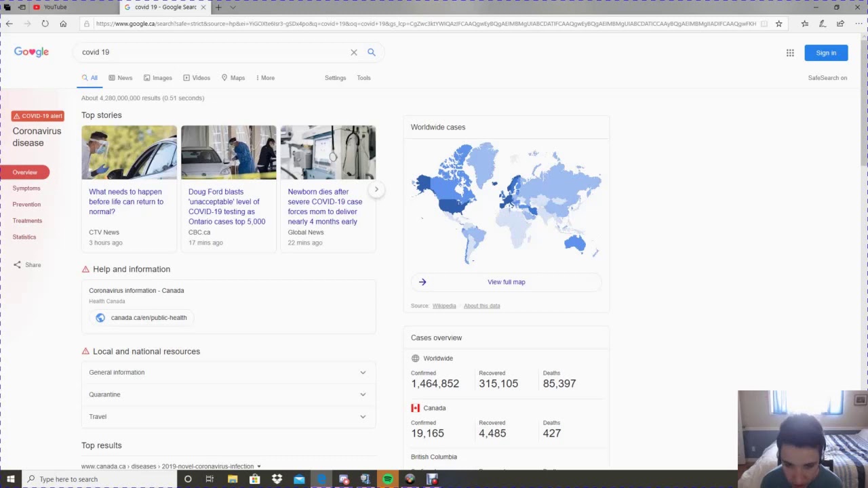Select Statistics in the sidebar
The height and width of the screenshot is (488, 868).
click(24, 237)
